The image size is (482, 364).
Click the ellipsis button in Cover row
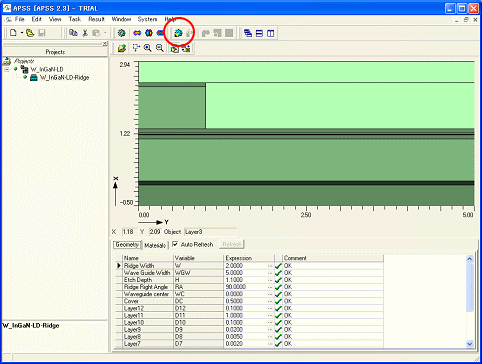[x=270, y=301]
